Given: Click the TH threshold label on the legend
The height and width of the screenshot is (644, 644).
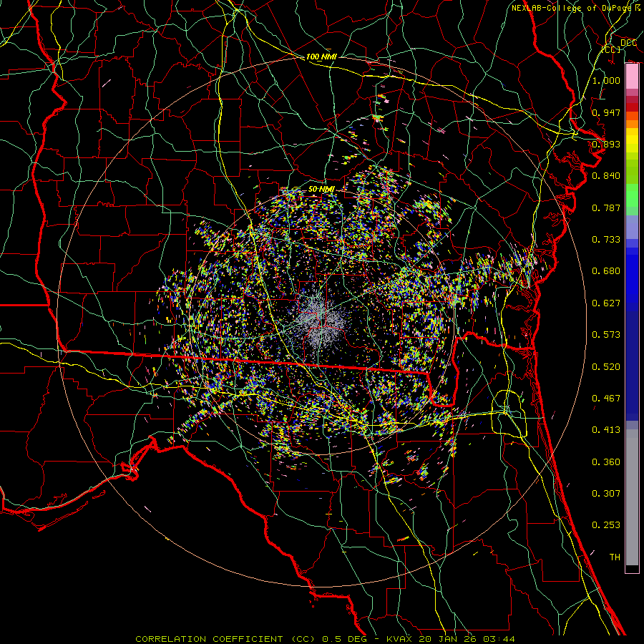Looking at the screenshot, I should pos(615,557).
